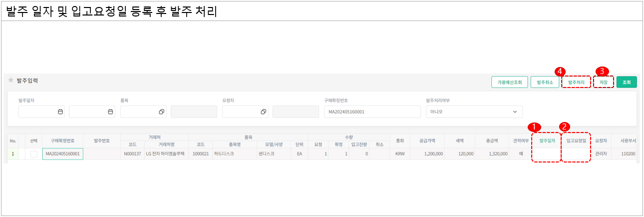
Task: Open 가용예산조회 budget inquiry
Action: (509, 82)
